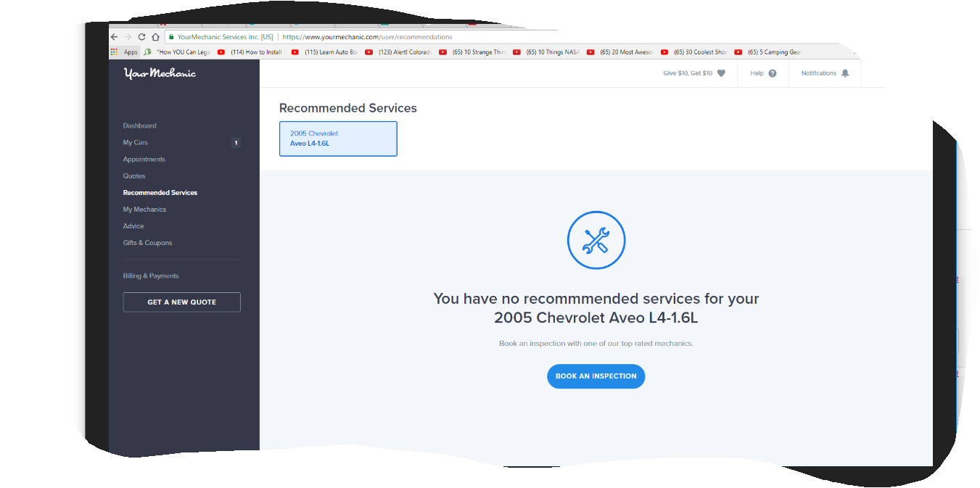Viewport: 980px width, 488px height.
Task: Open the Help menu text
Action: click(x=757, y=73)
